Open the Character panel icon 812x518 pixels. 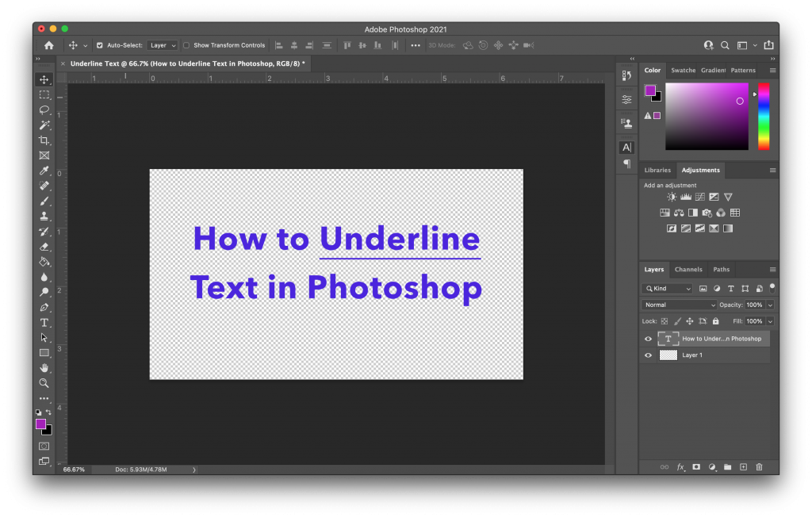coord(626,148)
